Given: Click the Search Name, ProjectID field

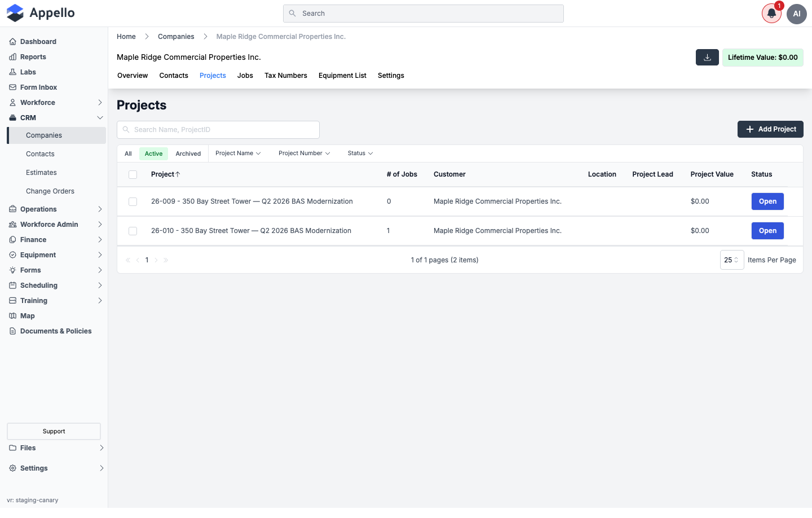Looking at the screenshot, I should 218,130.
